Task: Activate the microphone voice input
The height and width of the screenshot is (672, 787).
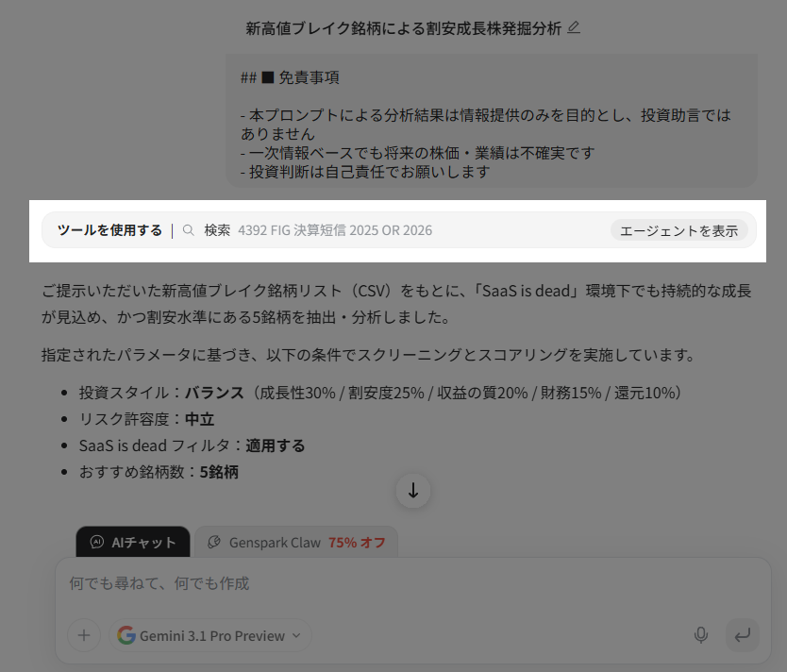Action: pyautogui.click(x=701, y=635)
